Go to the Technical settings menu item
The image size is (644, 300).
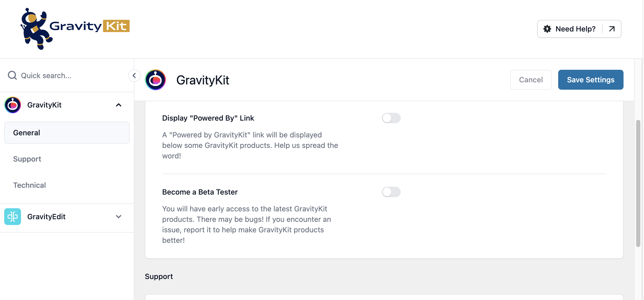29,185
